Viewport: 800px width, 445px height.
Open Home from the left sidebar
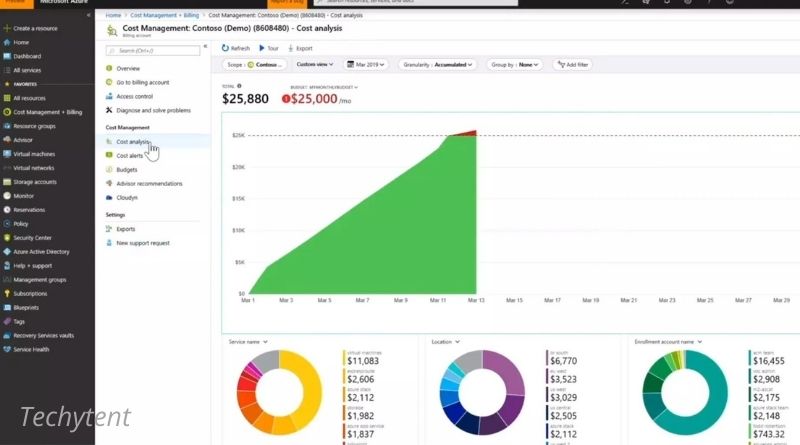[x=20, y=42]
